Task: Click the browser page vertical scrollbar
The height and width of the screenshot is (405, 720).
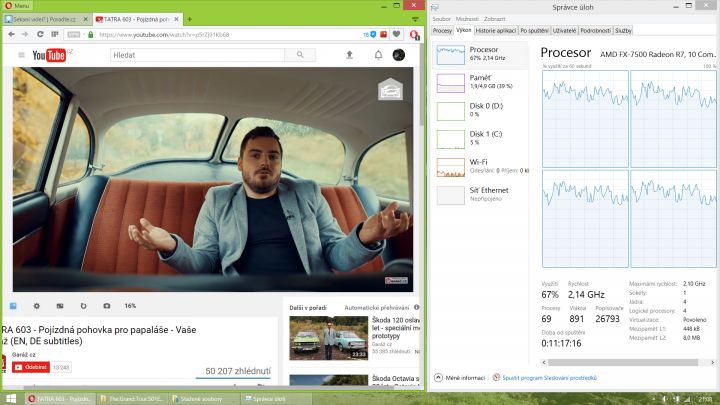Action: tap(422, 85)
